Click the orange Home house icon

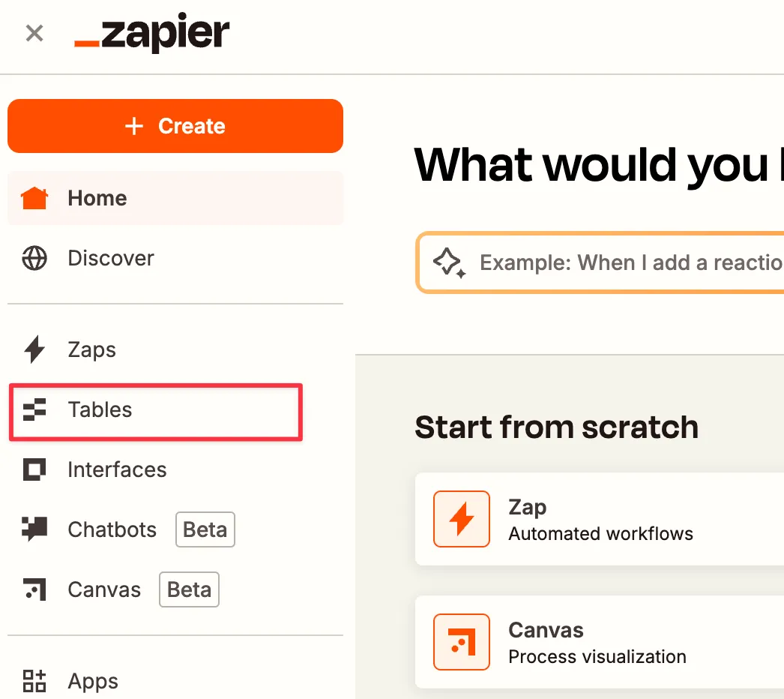coord(34,199)
